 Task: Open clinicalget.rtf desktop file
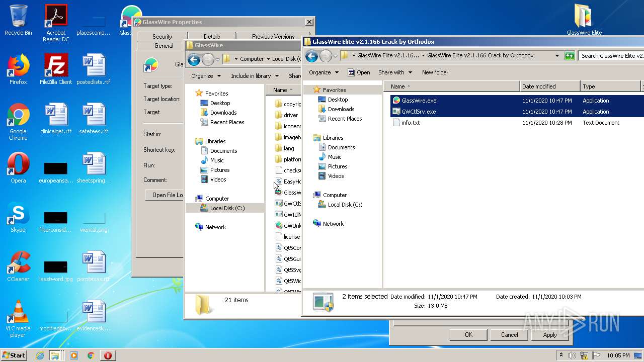point(56,119)
